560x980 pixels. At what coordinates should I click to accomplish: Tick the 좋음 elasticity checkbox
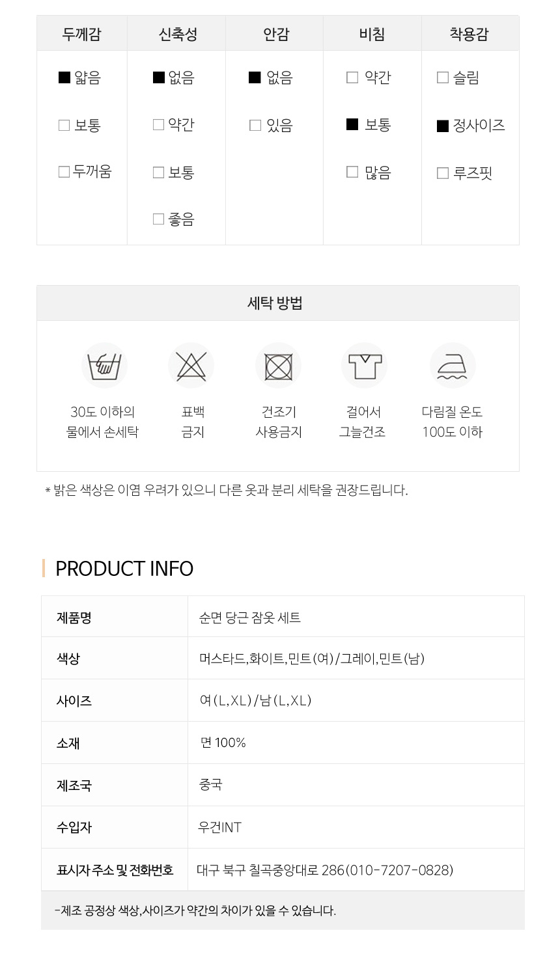click(158, 219)
